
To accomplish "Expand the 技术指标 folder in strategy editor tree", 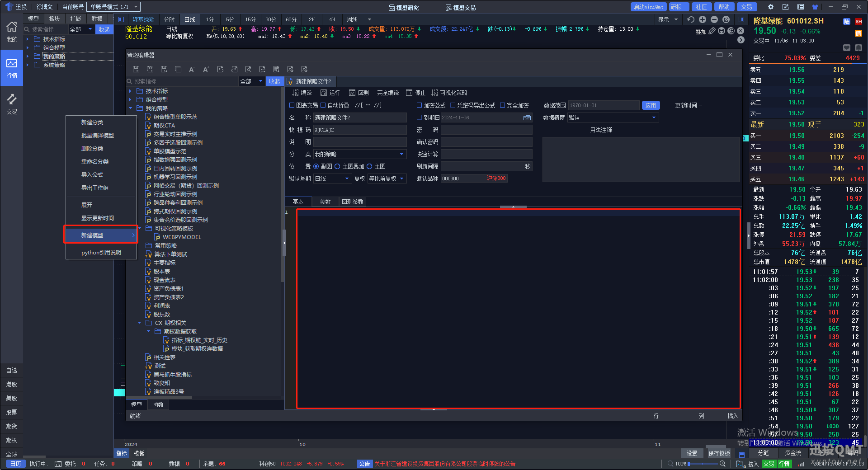I will pyautogui.click(x=130, y=91).
